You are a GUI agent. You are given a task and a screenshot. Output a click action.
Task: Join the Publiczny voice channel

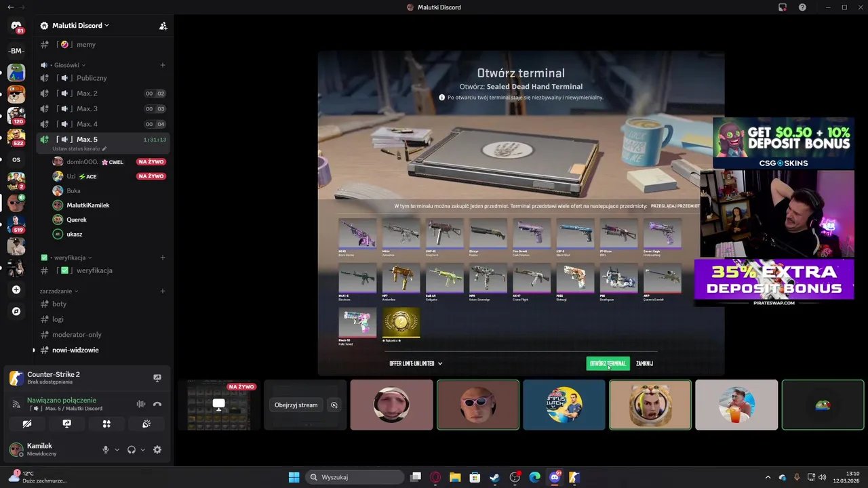coord(102,78)
